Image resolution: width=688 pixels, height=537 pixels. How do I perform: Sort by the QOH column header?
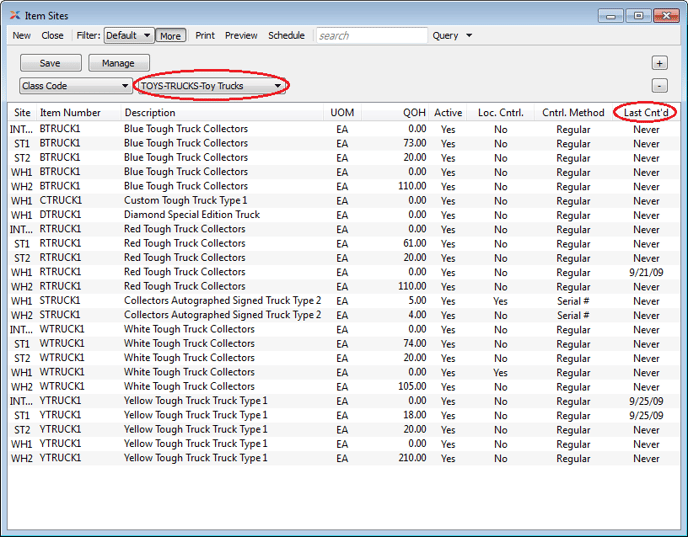pos(414,113)
